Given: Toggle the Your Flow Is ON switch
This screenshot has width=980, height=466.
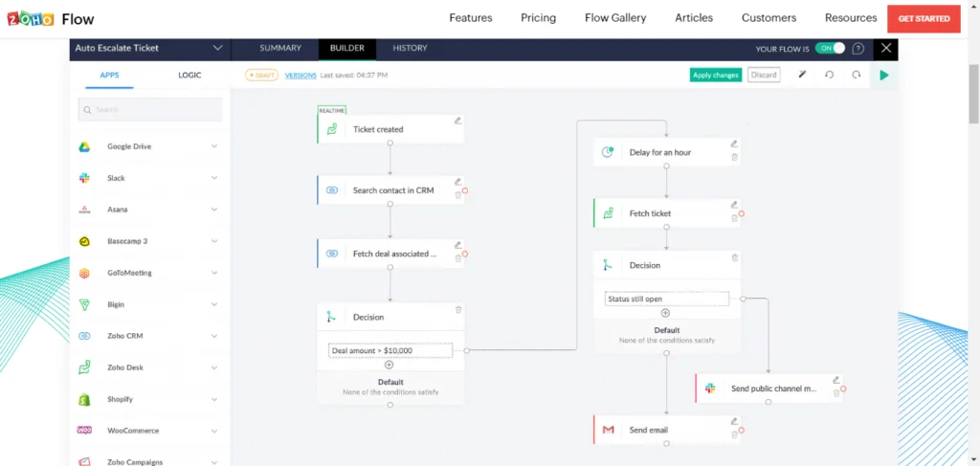Looking at the screenshot, I should pos(830,48).
